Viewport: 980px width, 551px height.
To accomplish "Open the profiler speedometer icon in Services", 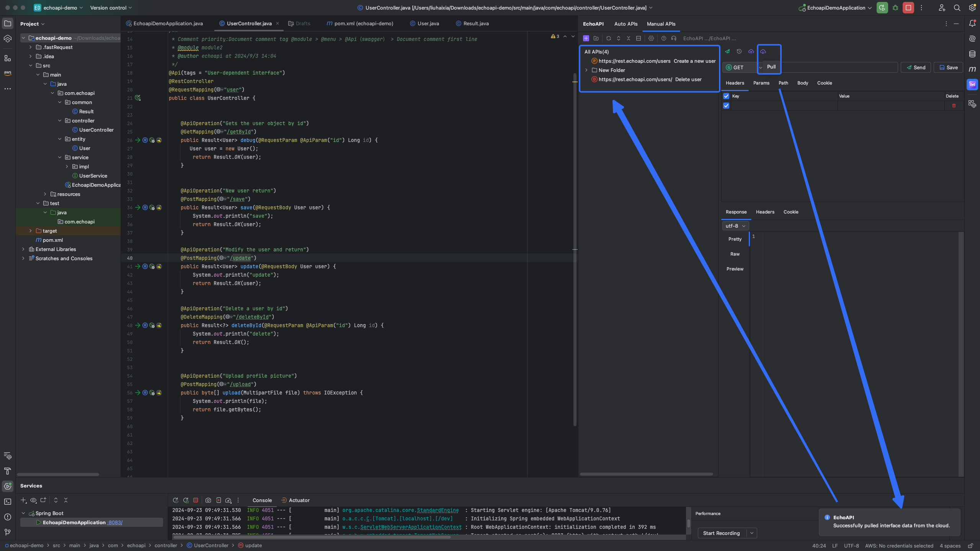I will point(228,500).
